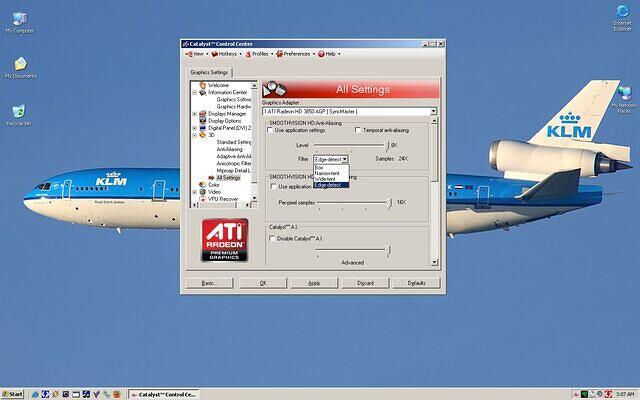Click the Internet Explorer quick launch icon
This screenshot has height=400, width=640.
click(x=35, y=394)
